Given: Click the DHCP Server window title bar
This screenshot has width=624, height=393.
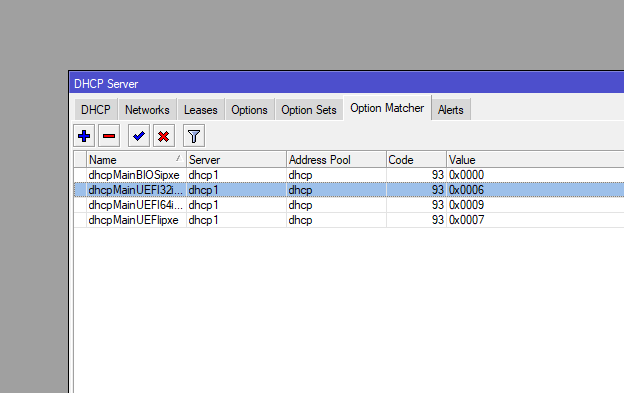Looking at the screenshot, I should pos(347,84).
